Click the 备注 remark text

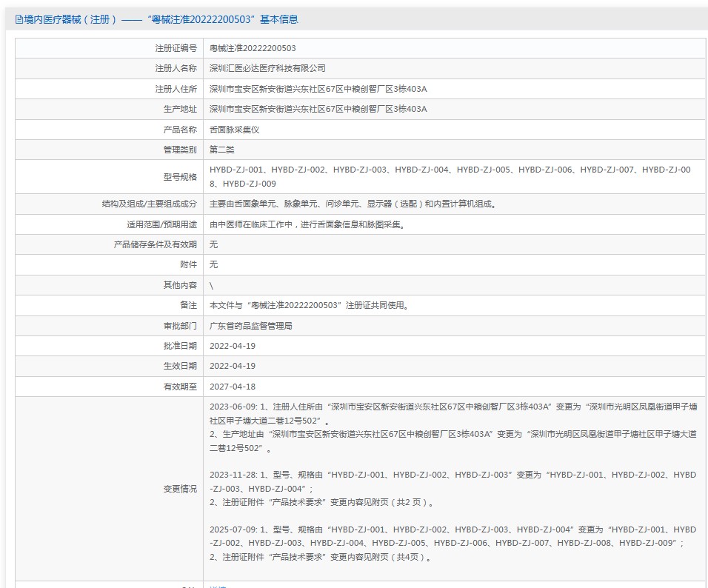click(310, 305)
